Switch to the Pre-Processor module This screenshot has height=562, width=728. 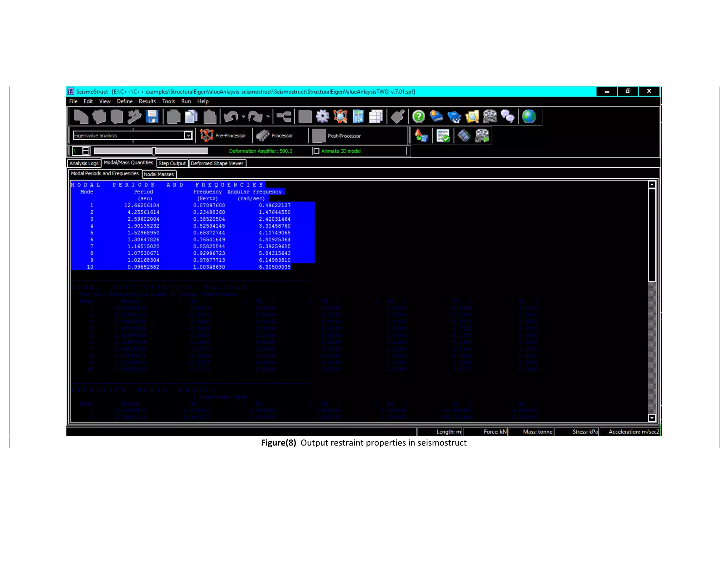pos(223,136)
